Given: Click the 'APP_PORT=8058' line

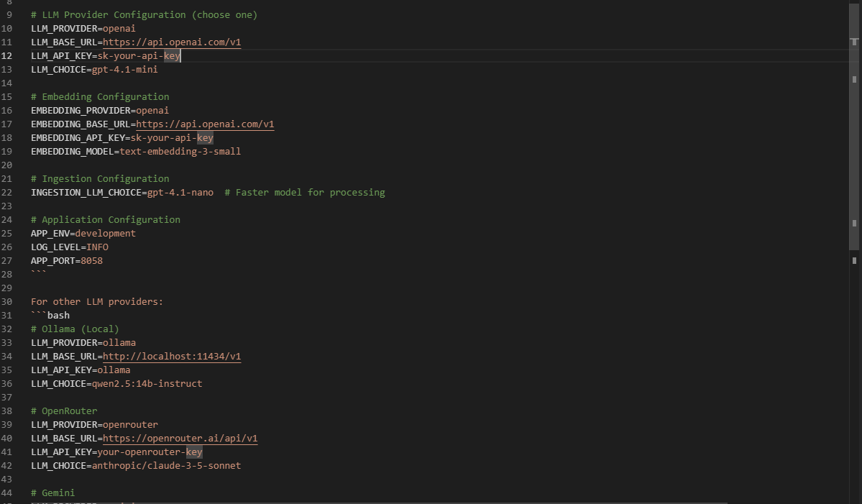Looking at the screenshot, I should (x=67, y=261).
